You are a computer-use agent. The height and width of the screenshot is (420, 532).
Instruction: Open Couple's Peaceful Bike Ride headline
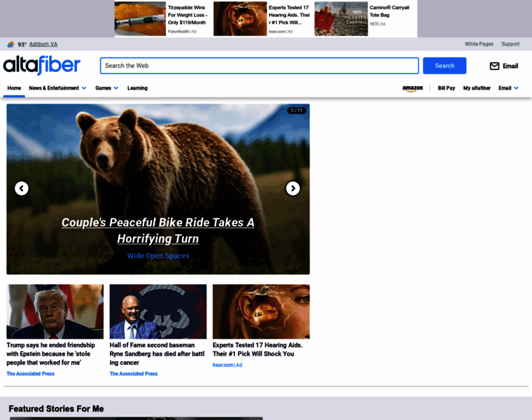pos(158,231)
